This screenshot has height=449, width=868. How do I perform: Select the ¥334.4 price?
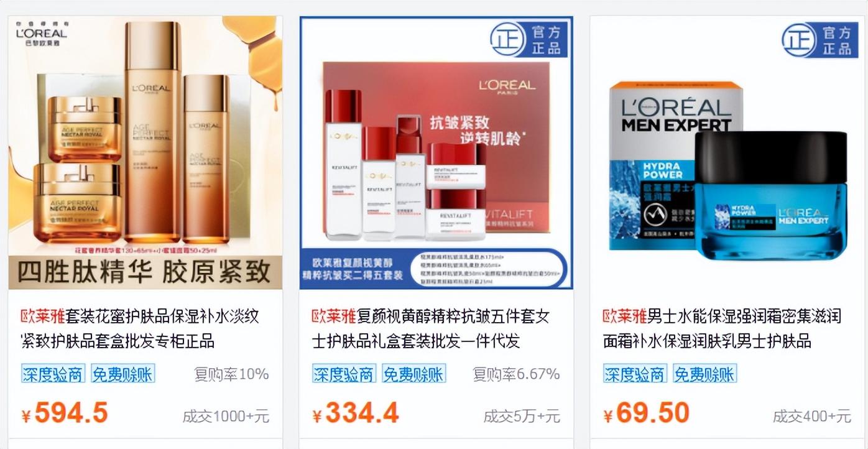coord(356,413)
